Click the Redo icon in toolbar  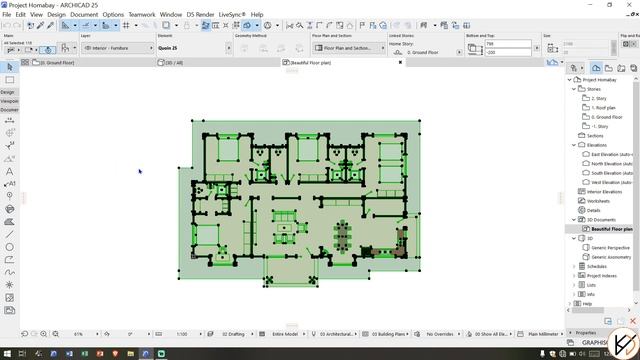17,25
